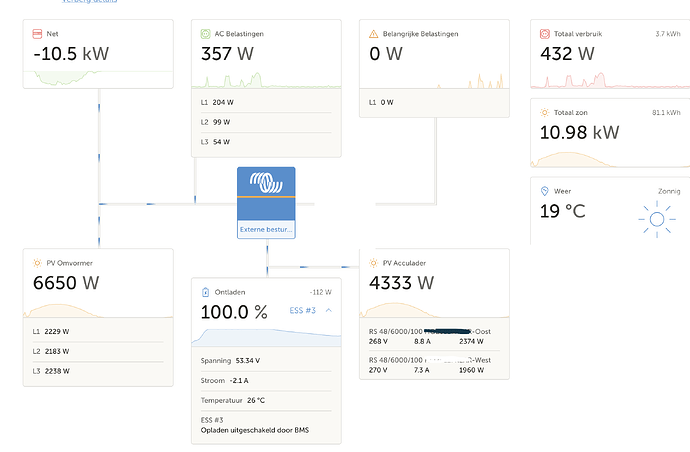Click the Totaal zon production graph
This screenshot has height=452, width=690.
[610, 159]
